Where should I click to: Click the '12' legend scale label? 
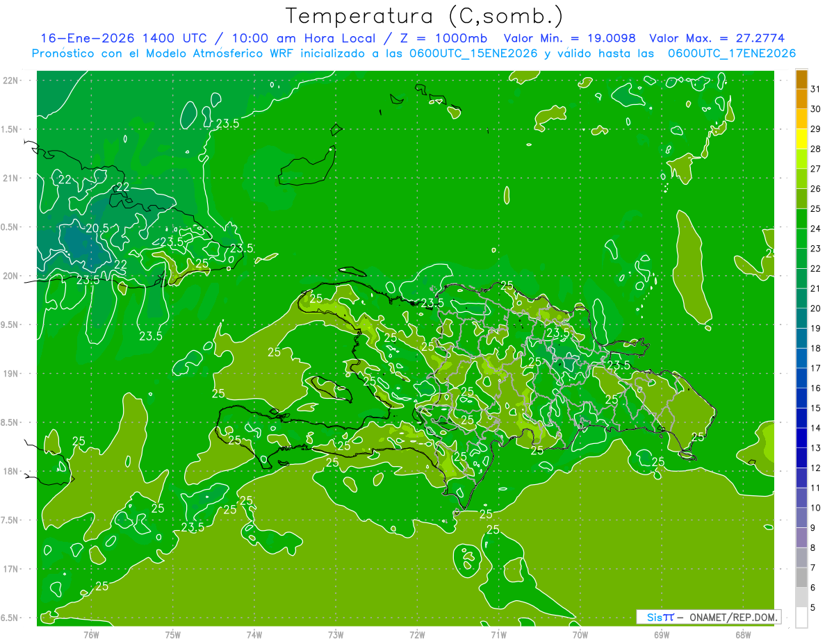pyautogui.click(x=816, y=468)
